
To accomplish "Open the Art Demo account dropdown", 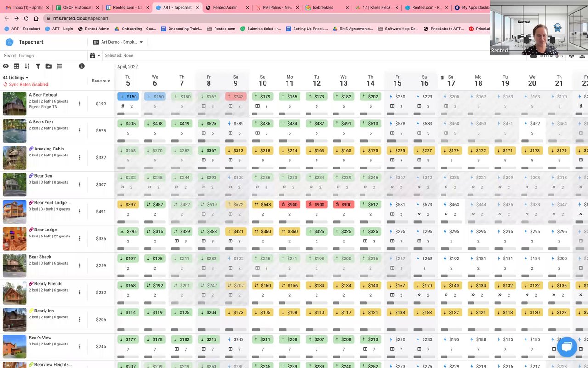I will click(x=118, y=42).
